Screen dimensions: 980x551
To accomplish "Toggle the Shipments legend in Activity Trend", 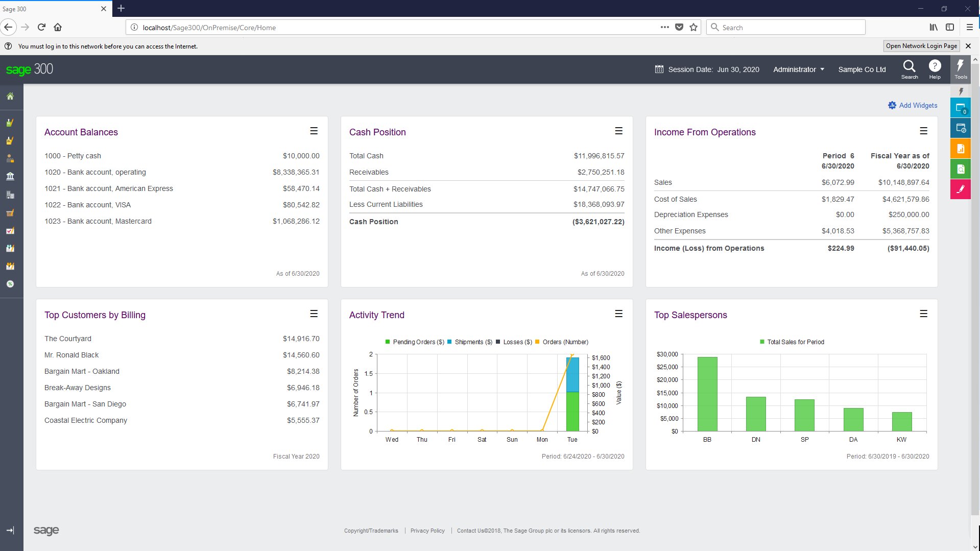I will [469, 342].
